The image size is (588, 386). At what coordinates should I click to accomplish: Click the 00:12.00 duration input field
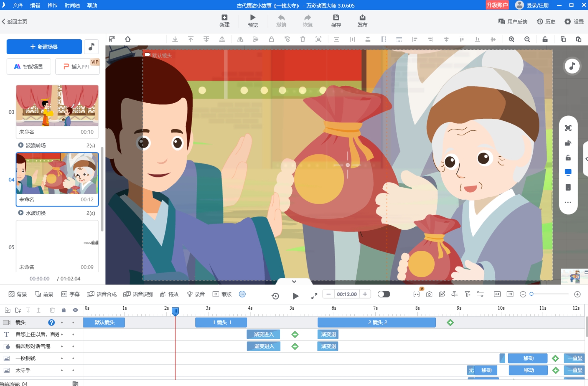(x=347, y=294)
